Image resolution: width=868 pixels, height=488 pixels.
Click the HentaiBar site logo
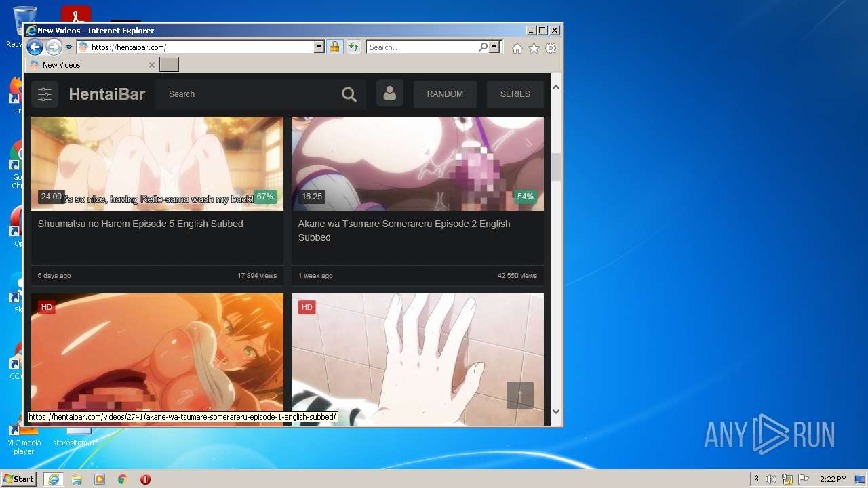[x=107, y=94]
